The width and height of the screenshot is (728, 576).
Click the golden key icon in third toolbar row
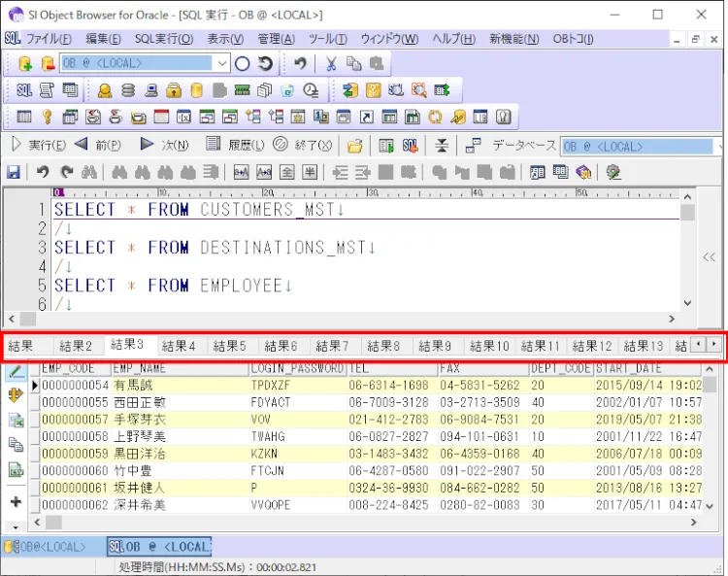click(x=47, y=117)
